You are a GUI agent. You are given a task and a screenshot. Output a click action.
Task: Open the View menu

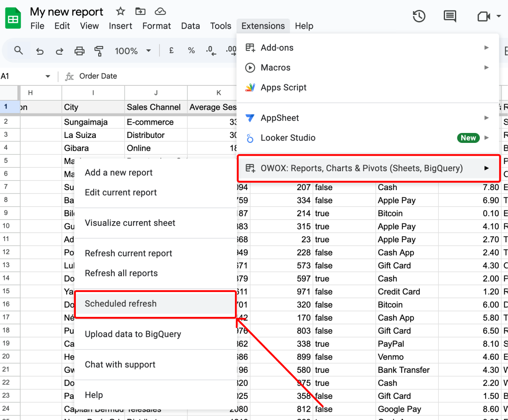90,26
